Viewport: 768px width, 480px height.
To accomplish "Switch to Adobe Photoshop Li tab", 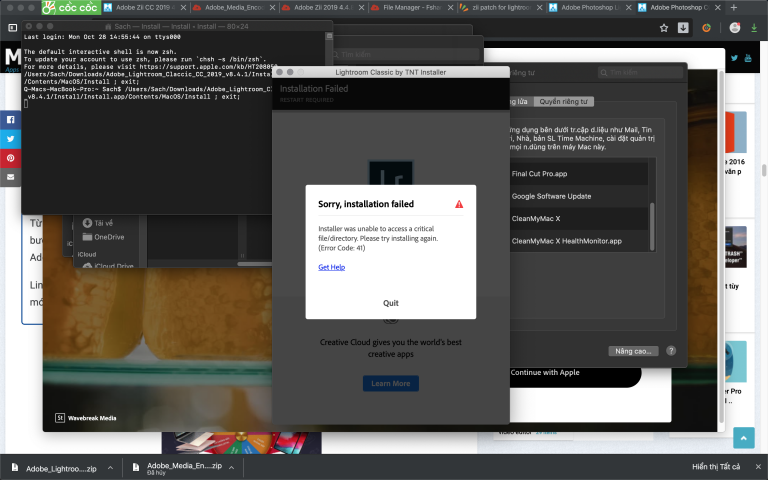I will click(x=591, y=7).
